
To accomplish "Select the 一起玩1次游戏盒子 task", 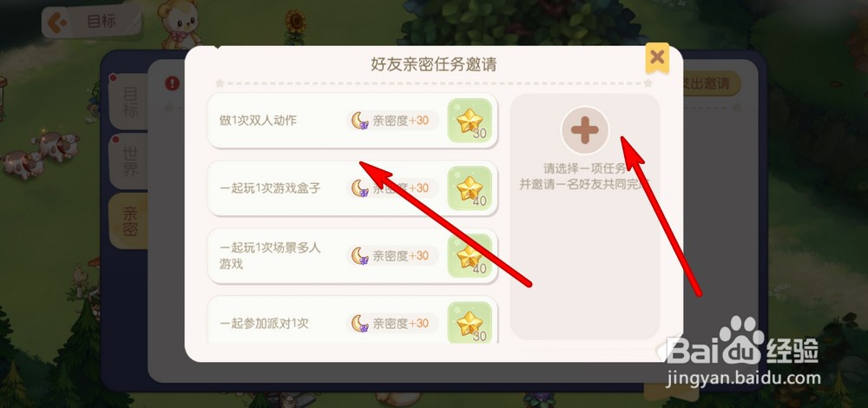I will pos(352,188).
